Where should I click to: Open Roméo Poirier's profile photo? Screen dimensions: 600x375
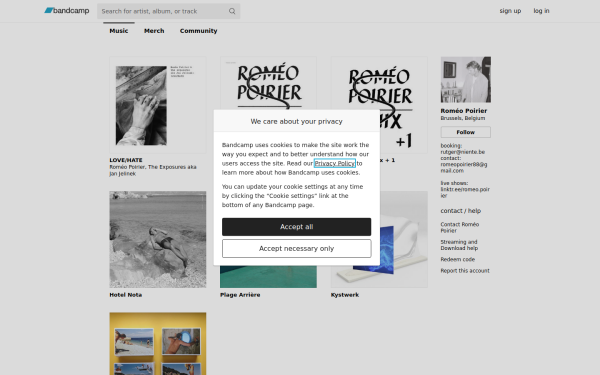coord(466,80)
